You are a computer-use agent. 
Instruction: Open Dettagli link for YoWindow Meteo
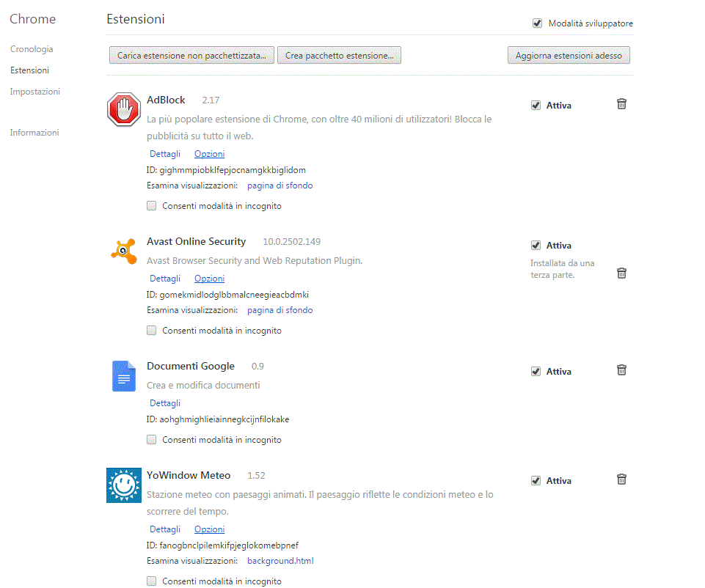(165, 529)
